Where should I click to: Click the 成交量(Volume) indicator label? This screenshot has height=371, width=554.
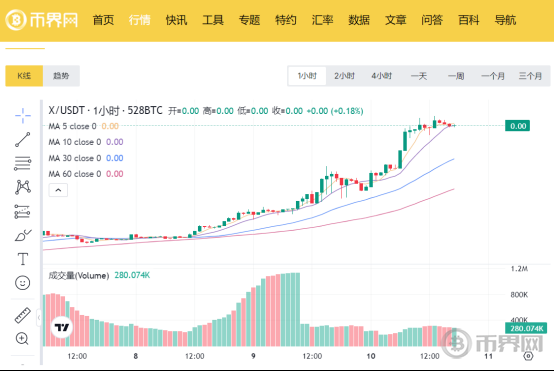point(79,275)
